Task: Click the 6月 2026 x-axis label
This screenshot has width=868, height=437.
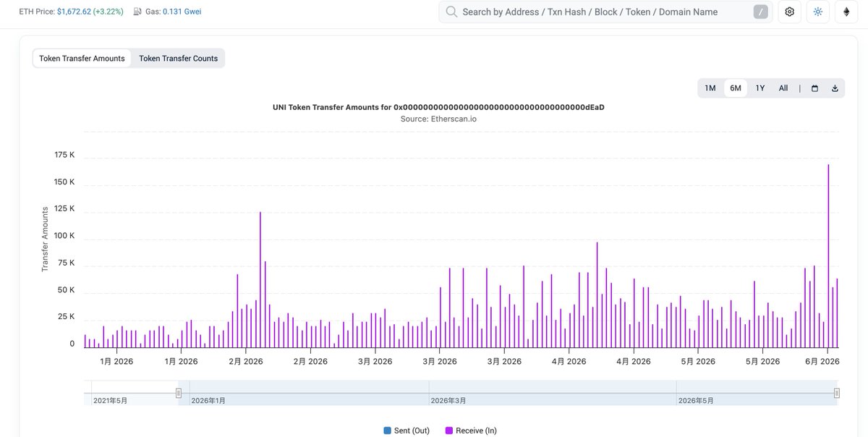Action: (824, 361)
